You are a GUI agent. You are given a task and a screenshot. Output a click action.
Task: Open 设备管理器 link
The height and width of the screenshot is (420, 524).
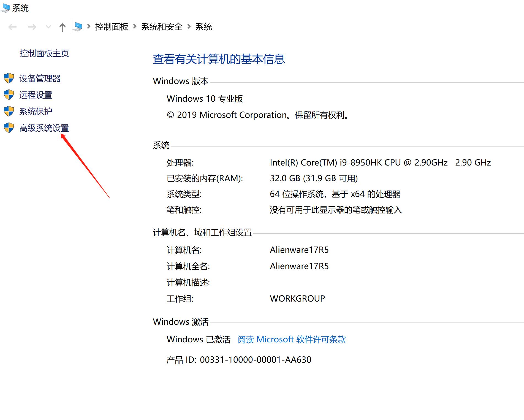[40, 78]
